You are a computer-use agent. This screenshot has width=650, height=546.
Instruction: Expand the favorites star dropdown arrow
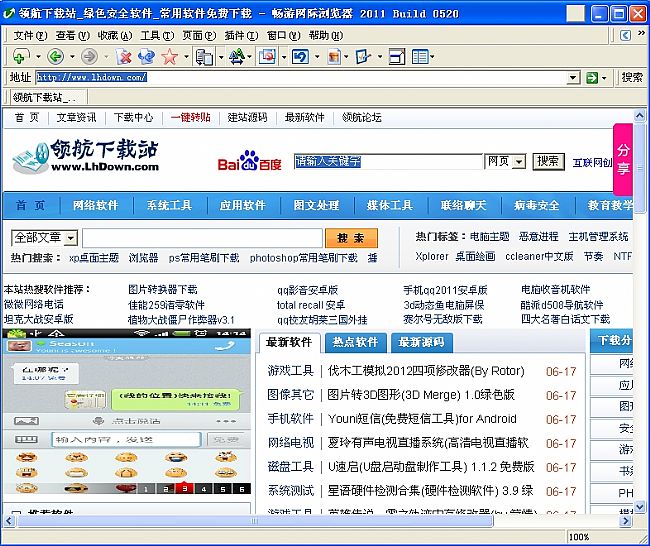(187, 57)
